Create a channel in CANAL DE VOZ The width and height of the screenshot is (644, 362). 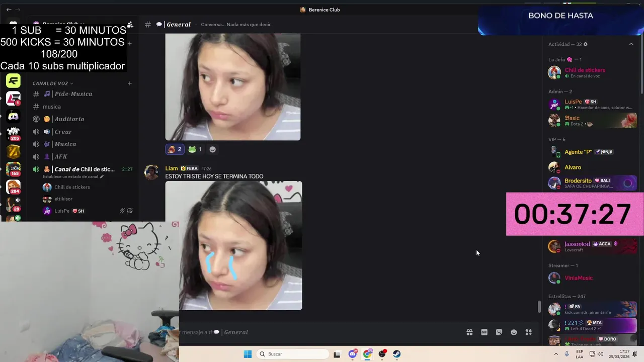click(129, 83)
